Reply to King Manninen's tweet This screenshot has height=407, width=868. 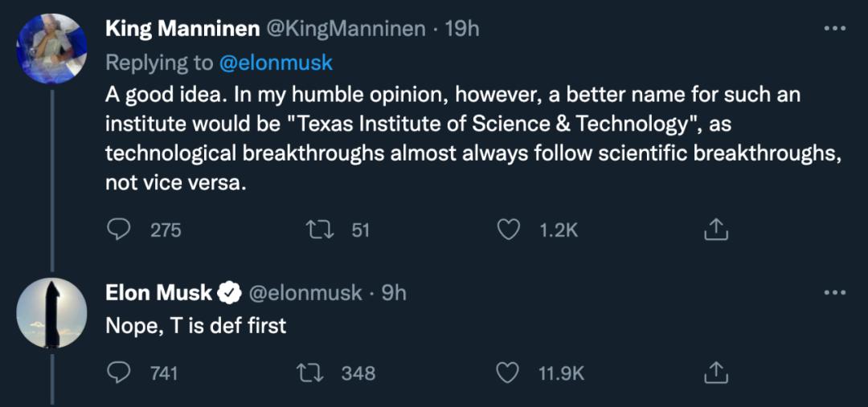tap(120, 230)
